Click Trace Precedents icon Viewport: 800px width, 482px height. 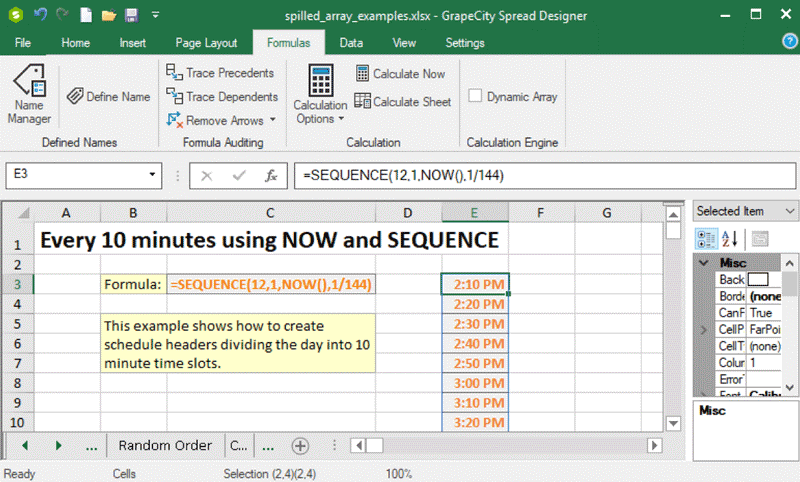pos(174,73)
